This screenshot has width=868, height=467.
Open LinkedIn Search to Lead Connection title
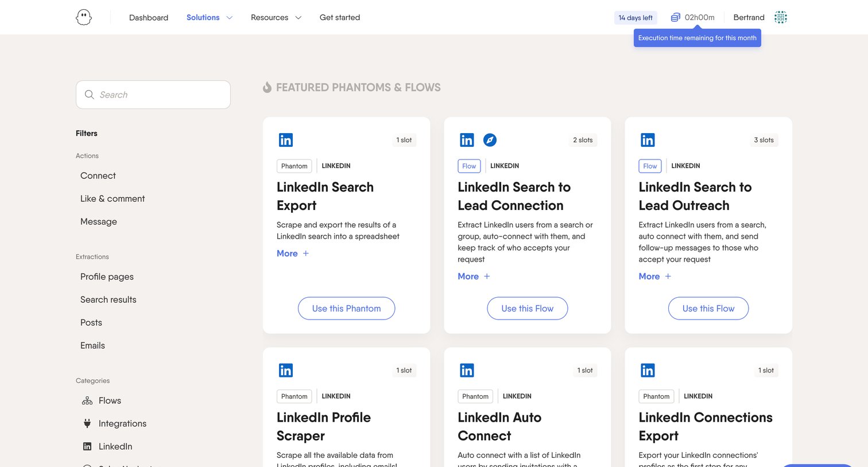514,196
